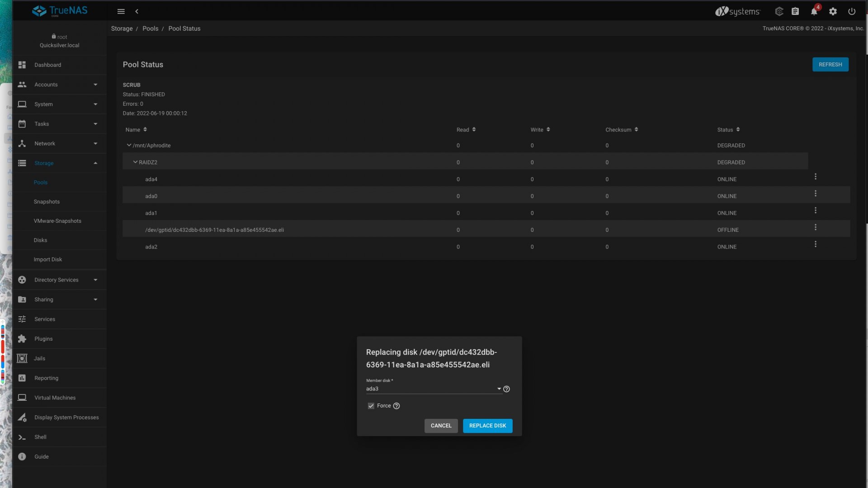Click the Reporting chart icon
868x488 pixels.
(22, 378)
